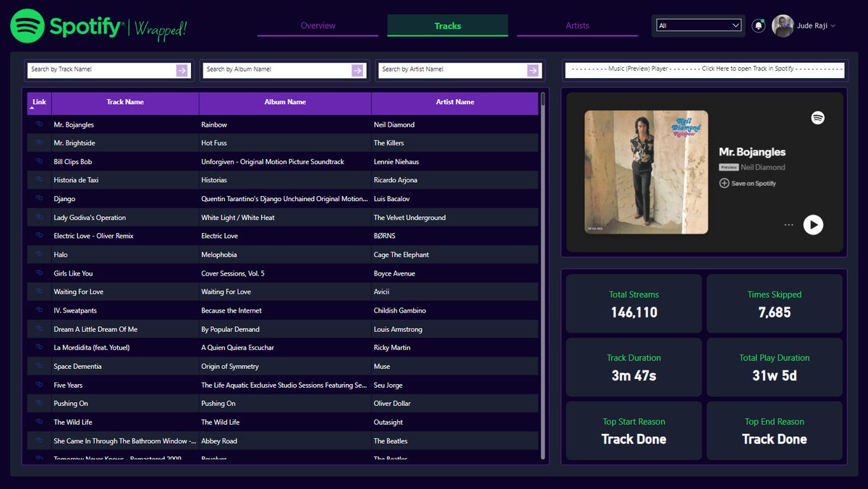Click the Jude Raji profile avatar
This screenshot has width=868, height=489.
tap(783, 26)
